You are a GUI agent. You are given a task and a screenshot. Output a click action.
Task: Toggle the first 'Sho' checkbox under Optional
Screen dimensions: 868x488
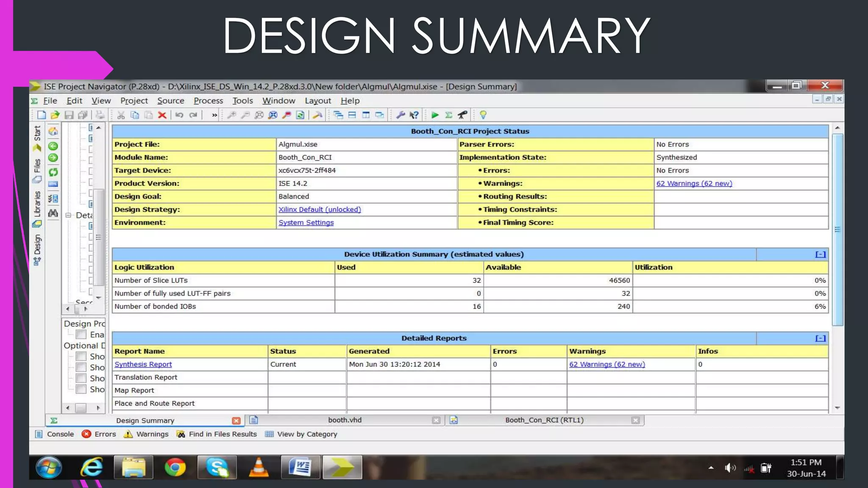81,357
